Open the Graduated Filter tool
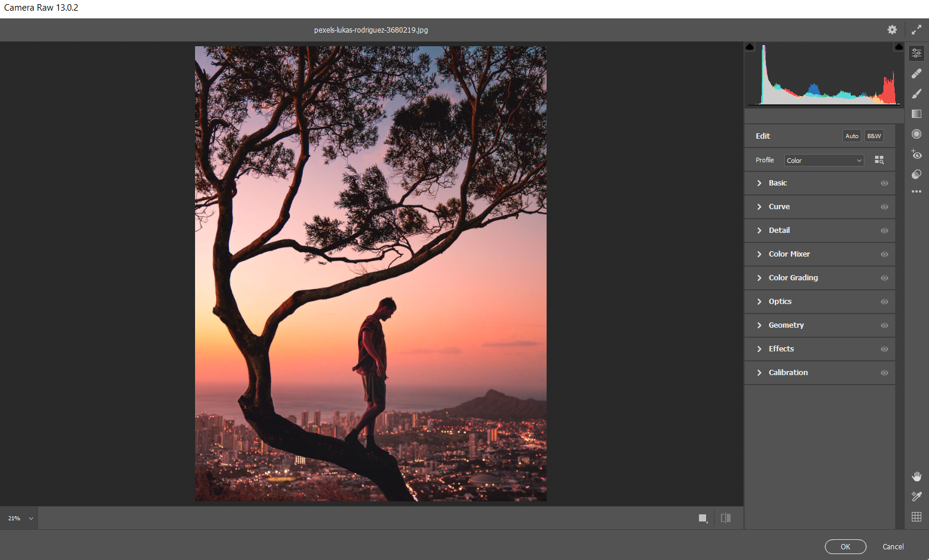Screen dimensions: 929x560 (916, 114)
